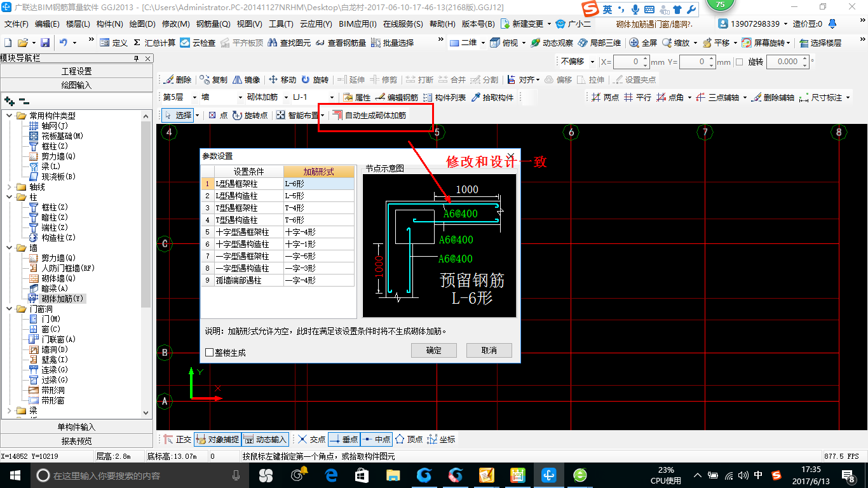Open the BIM应用(I) menu
Viewport: 868px width, 488px height.
click(358, 24)
